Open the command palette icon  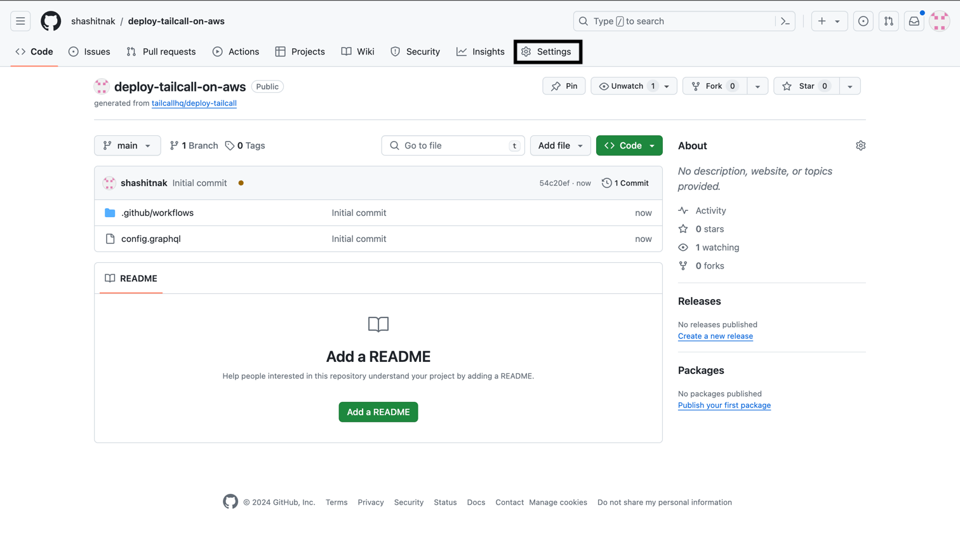[785, 21]
